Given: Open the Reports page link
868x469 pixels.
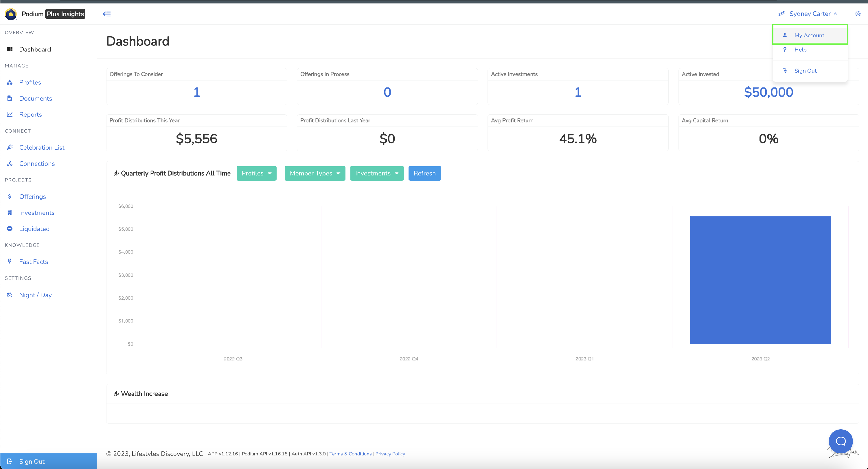Looking at the screenshot, I should click(31, 115).
